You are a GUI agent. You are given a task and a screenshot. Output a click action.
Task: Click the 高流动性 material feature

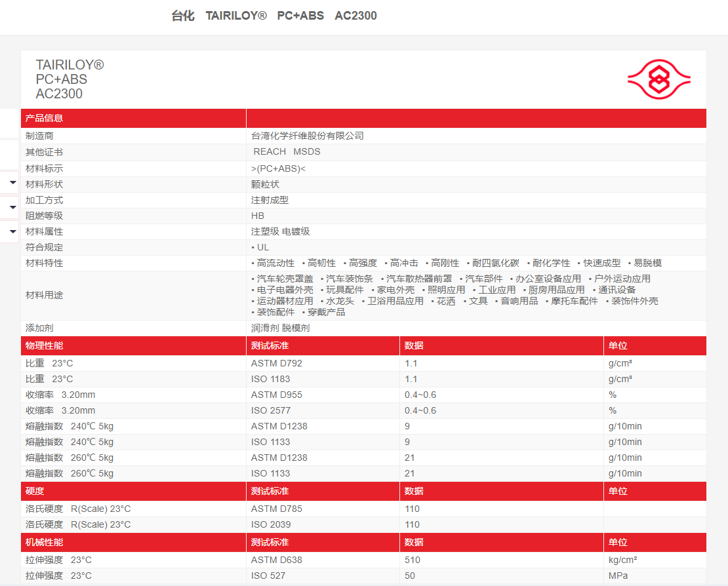point(275,263)
